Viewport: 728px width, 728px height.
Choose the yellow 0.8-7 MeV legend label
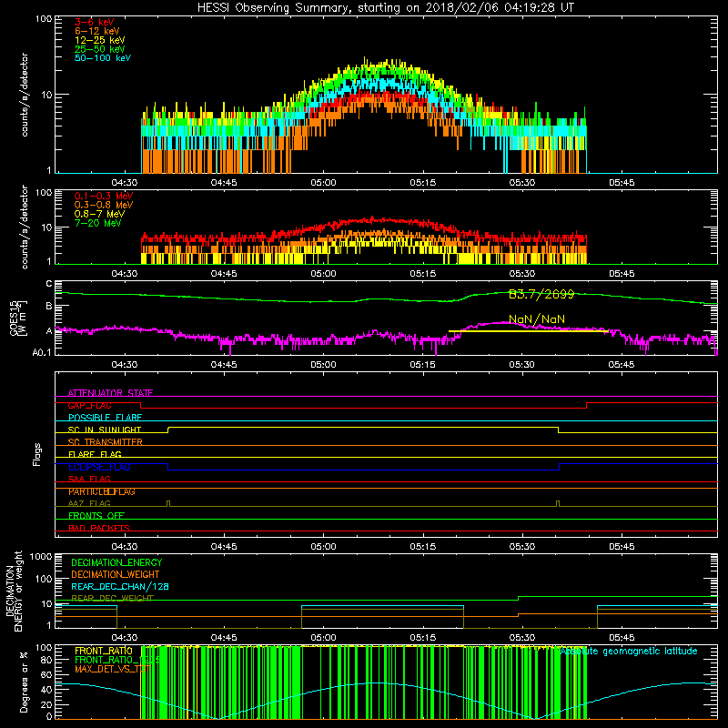(99, 214)
